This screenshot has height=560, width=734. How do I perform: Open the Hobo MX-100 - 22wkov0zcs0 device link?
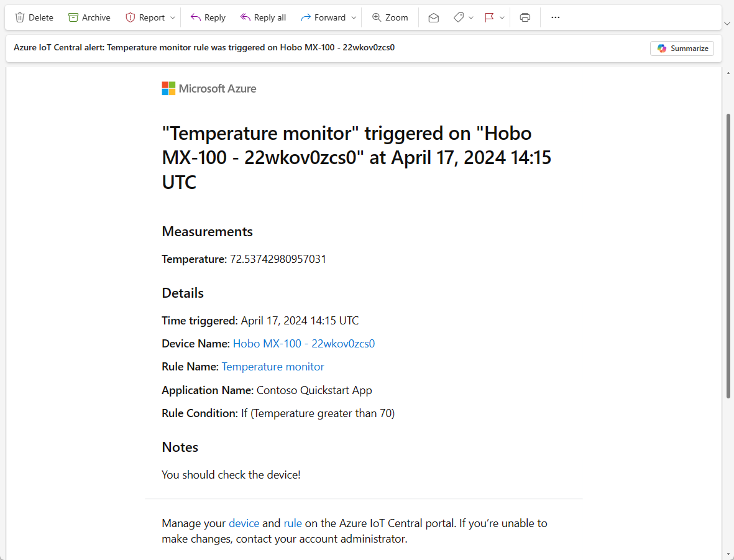coord(304,344)
